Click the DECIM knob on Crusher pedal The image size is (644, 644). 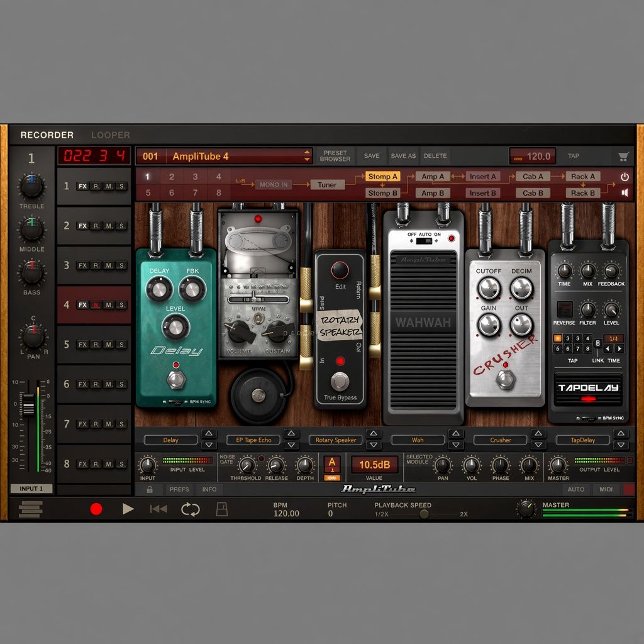tap(521, 288)
